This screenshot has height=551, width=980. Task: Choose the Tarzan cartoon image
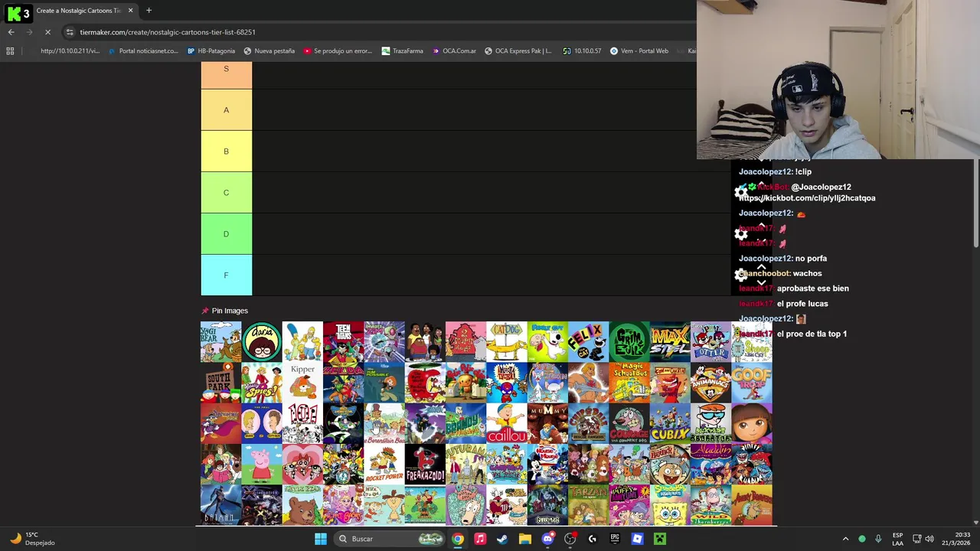pyautogui.click(x=588, y=504)
